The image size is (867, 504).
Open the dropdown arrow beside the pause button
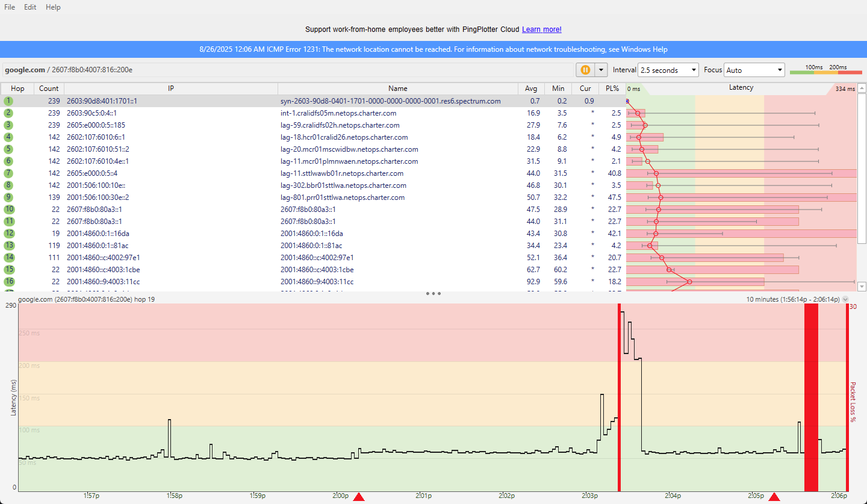click(x=600, y=70)
